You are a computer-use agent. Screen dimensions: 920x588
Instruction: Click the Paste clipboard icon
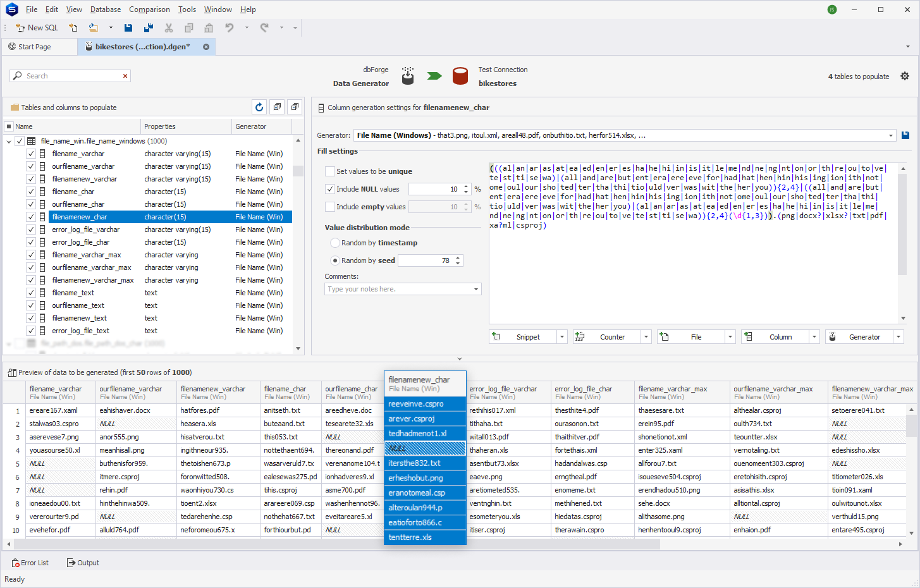coord(209,28)
